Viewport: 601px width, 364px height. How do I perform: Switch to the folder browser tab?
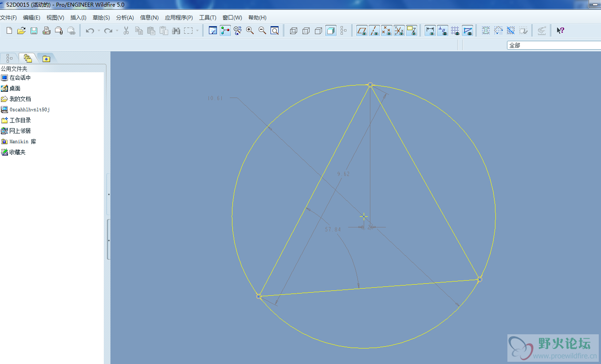tap(28, 58)
